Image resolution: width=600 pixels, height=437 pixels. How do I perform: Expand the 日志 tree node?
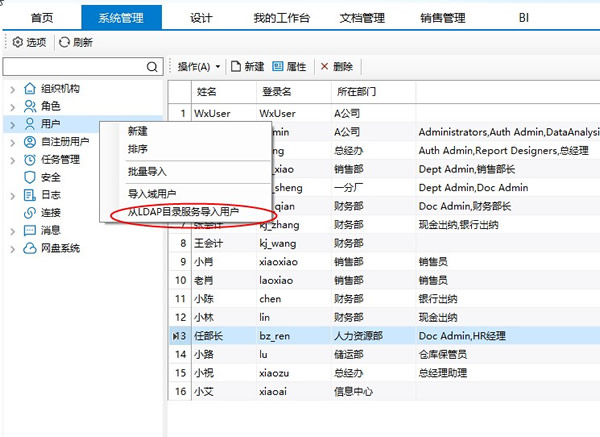tap(11, 195)
